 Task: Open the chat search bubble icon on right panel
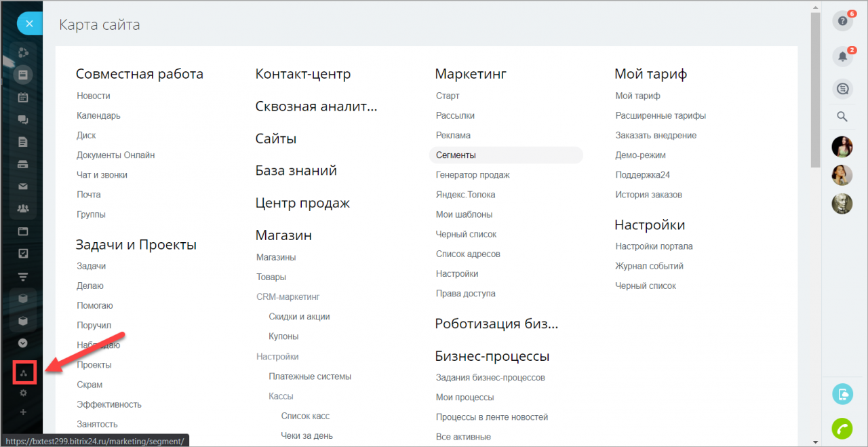click(x=842, y=88)
